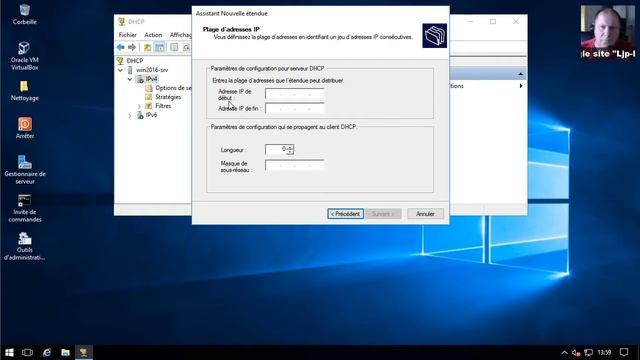Select the Filtres folder in tree

tap(163, 106)
